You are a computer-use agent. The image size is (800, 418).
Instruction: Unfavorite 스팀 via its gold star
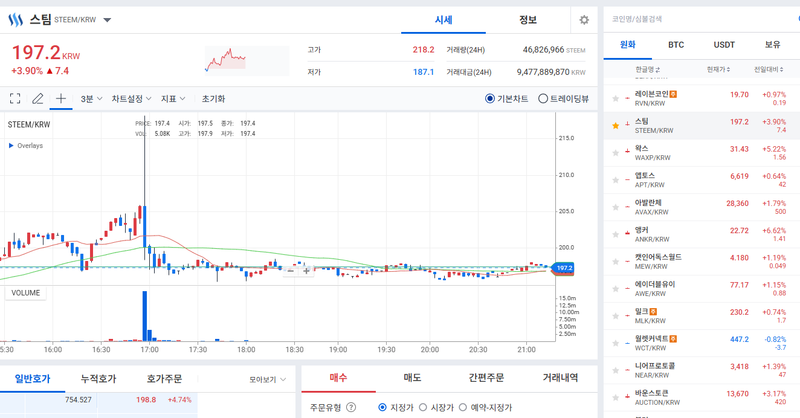(615, 126)
